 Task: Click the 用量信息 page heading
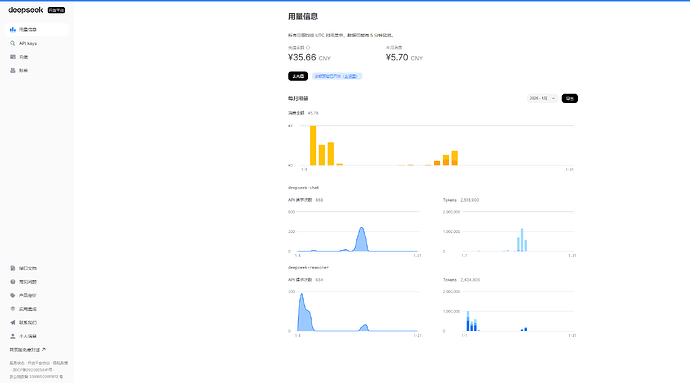pyautogui.click(x=303, y=16)
